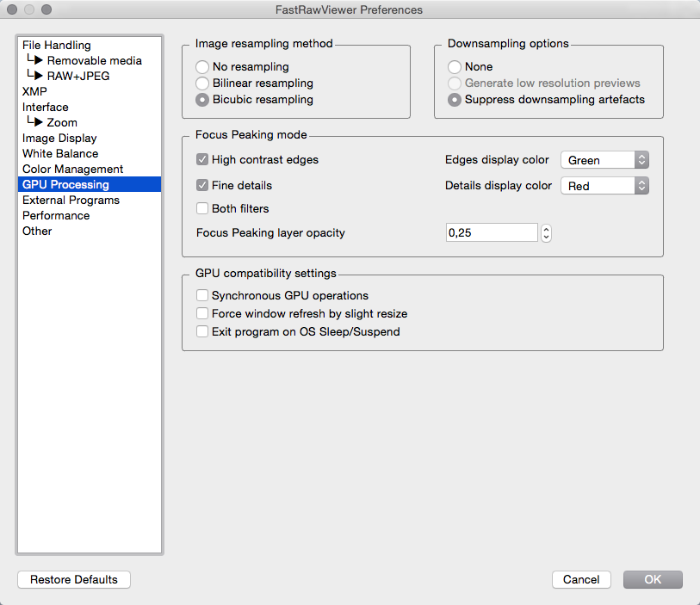Check Force window refresh by slight resize
Viewport: 700px width, 605px height.
coord(202,313)
